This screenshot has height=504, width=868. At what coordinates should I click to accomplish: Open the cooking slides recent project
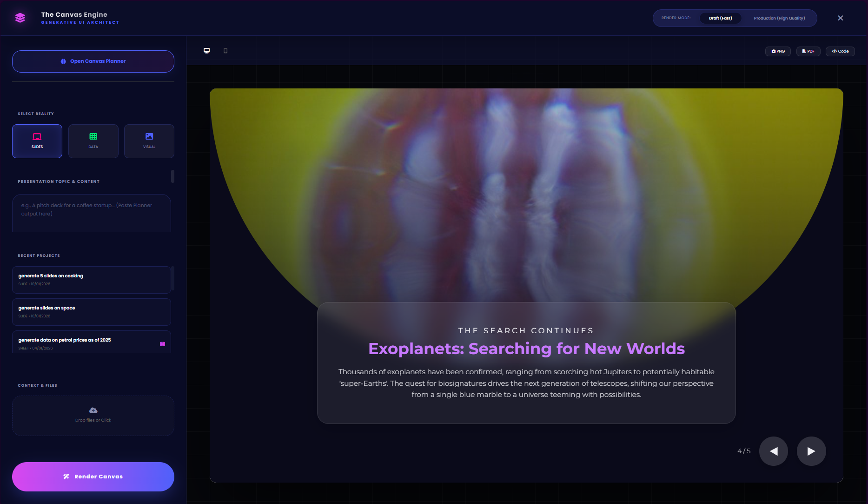pos(91,279)
